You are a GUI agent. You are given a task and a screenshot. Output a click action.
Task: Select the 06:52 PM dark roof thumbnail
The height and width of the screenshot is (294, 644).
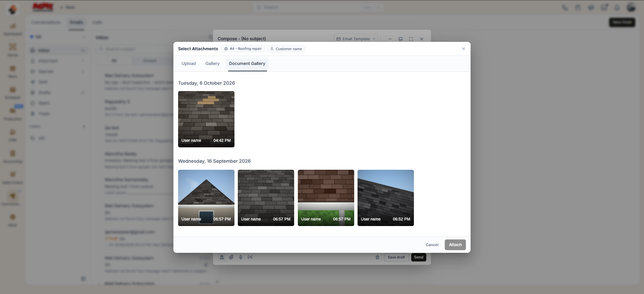[x=386, y=198]
